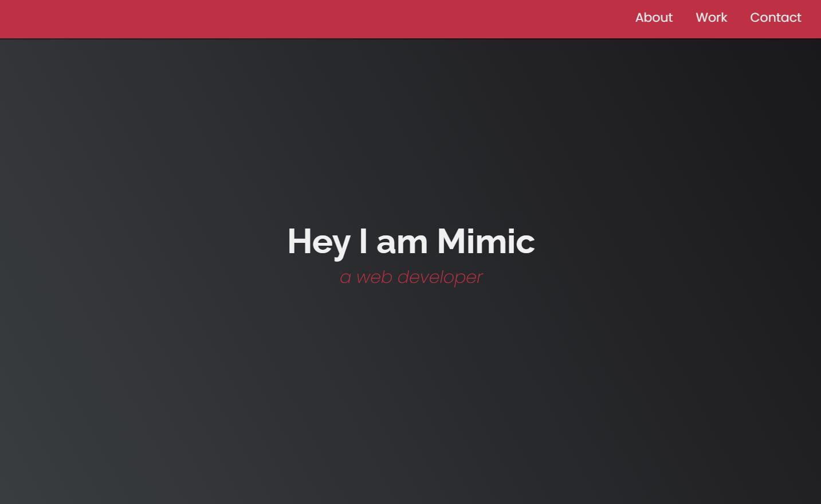Select the Contact link in navbar
The image size is (821, 504).
coord(775,18)
